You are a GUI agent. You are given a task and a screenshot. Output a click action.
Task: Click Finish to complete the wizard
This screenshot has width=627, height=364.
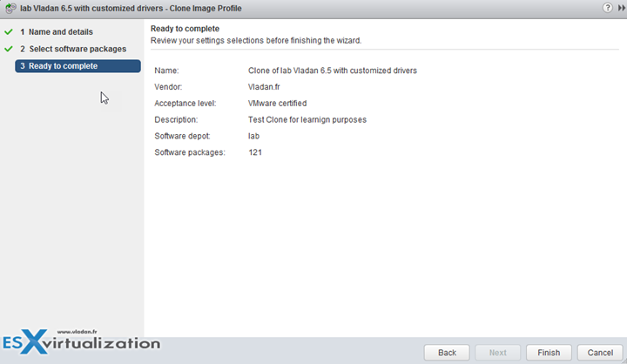(549, 353)
